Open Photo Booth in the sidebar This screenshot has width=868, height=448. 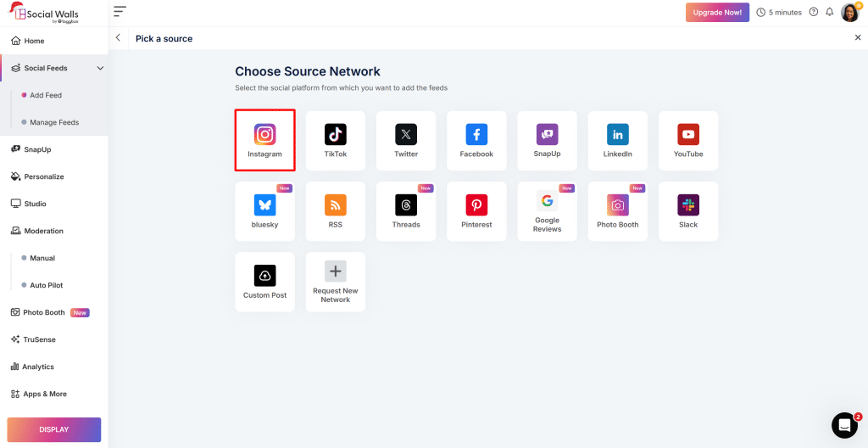(x=54, y=313)
